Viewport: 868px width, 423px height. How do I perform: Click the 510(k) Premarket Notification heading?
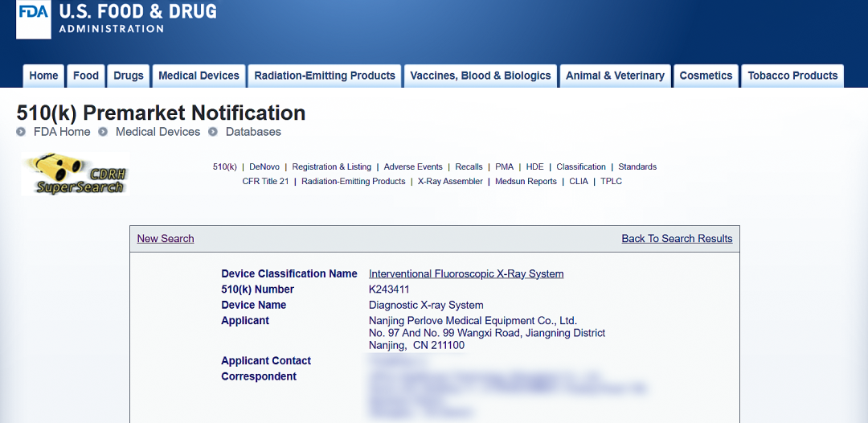[x=161, y=113]
